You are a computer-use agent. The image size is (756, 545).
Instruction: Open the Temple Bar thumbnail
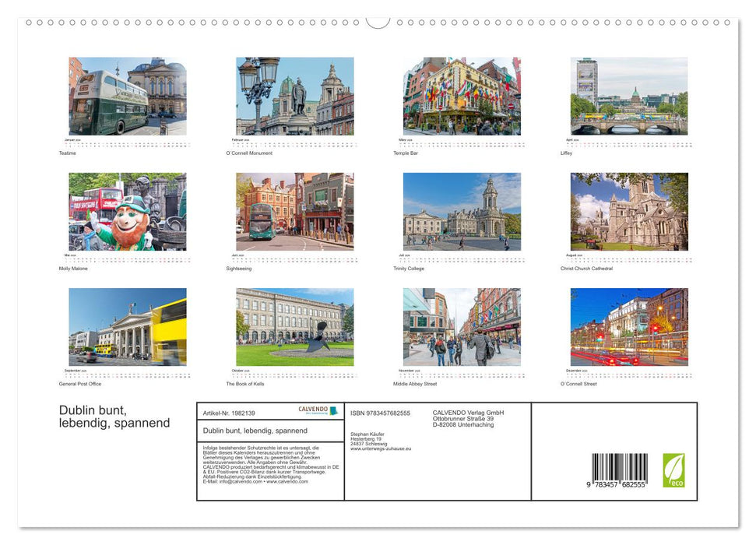(x=462, y=97)
